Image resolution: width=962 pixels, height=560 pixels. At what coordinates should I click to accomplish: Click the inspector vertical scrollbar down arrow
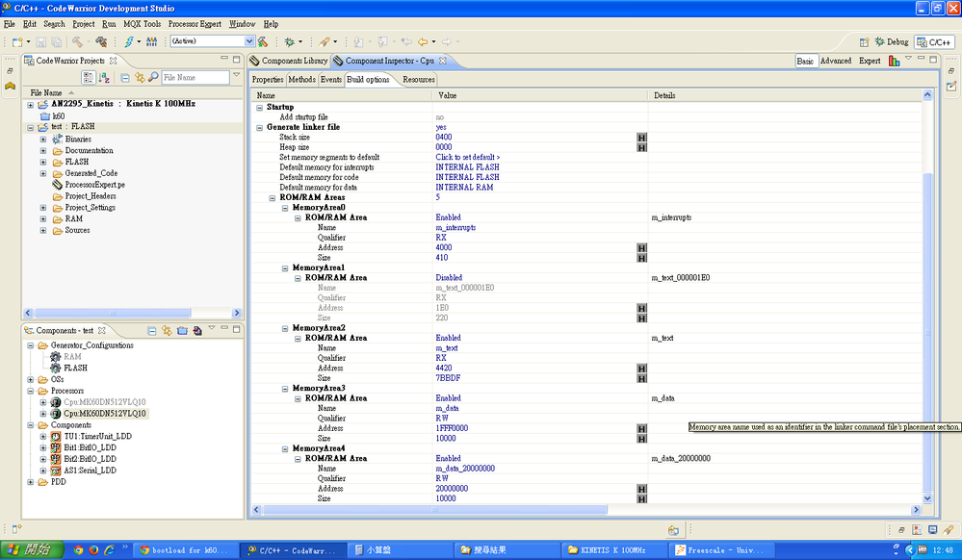[x=927, y=498]
